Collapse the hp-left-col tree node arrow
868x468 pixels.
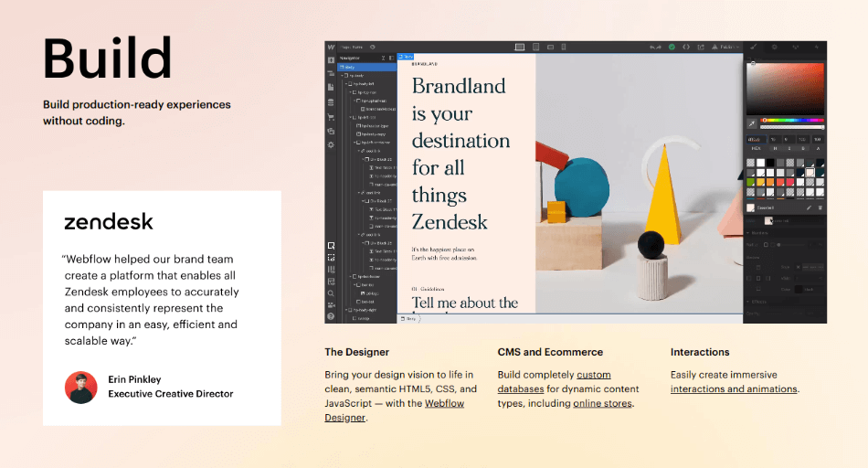(351, 117)
